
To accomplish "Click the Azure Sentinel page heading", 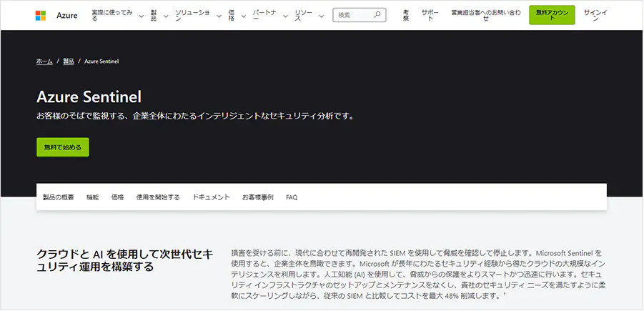I will pyautogui.click(x=89, y=97).
